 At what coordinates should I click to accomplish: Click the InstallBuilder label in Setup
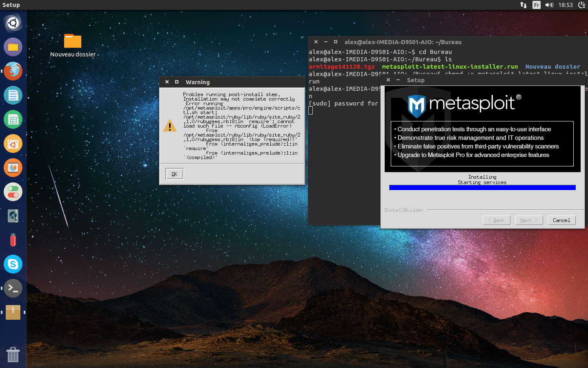tap(404, 210)
